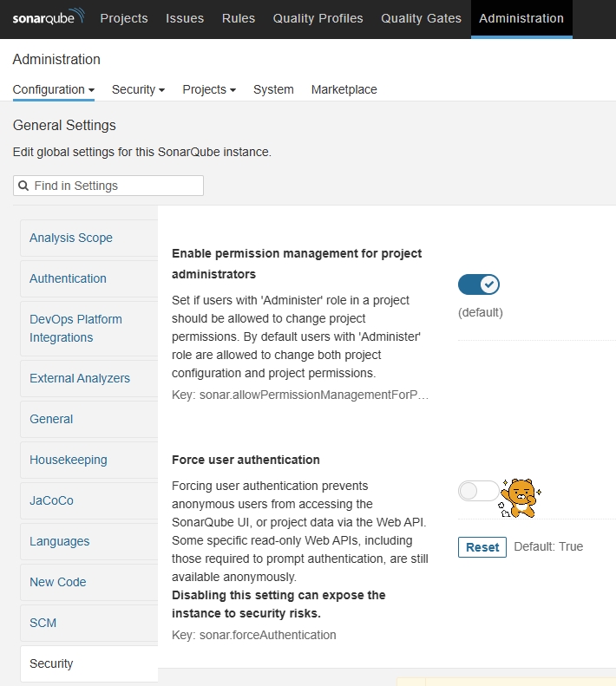Select the Administration top menu item

pos(521,18)
